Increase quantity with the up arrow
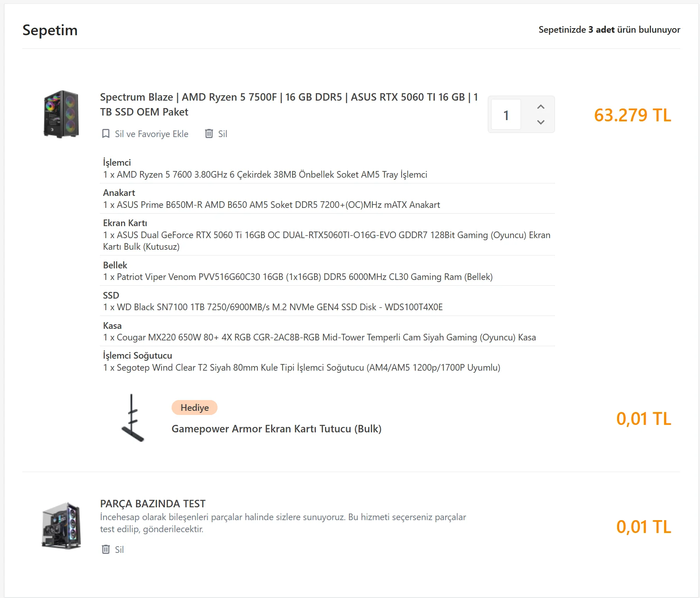The width and height of the screenshot is (700, 598). (540, 107)
